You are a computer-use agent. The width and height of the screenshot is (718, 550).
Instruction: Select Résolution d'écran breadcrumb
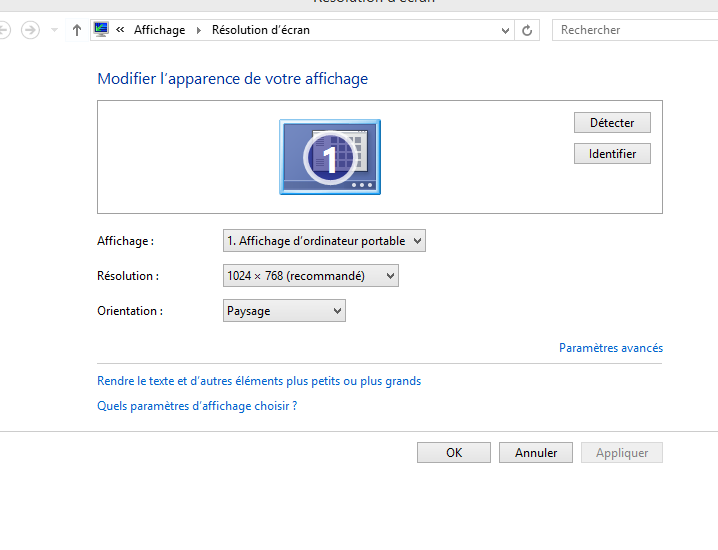(x=261, y=30)
